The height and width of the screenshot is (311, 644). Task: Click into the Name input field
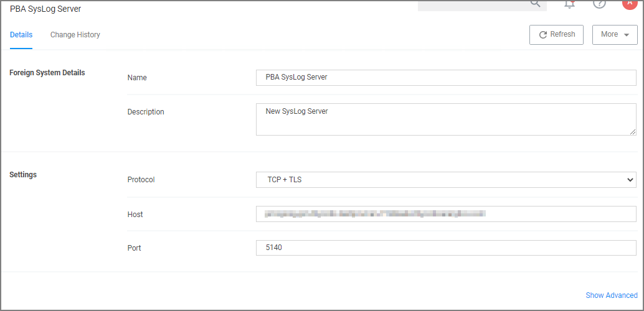coord(446,78)
